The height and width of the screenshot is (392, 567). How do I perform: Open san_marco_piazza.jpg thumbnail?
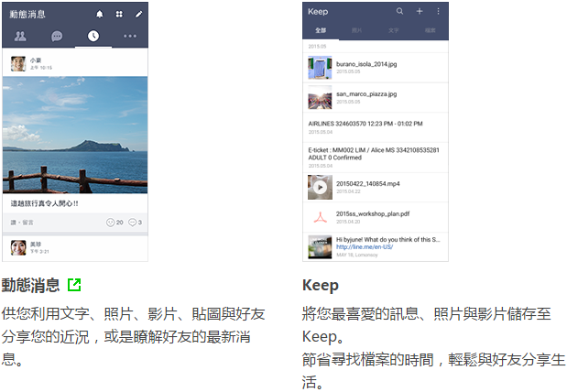tap(320, 97)
